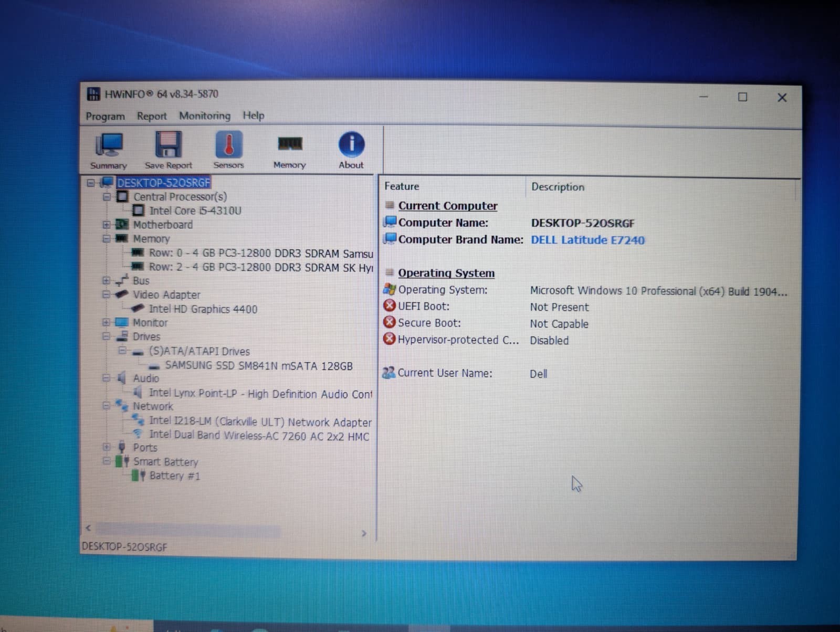Click the Current User Name value Dell
The width and height of the screenshot is (840, 632).
[538, 374]
